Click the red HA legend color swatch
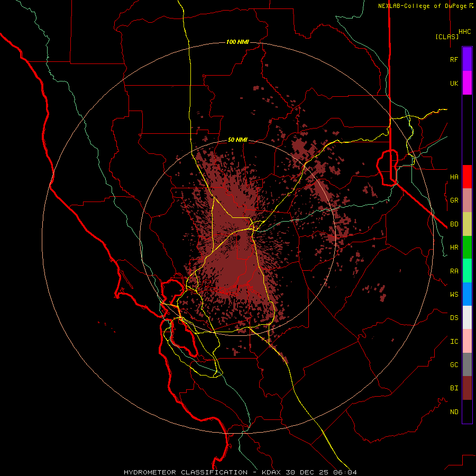This screenshot has width=476, height=476. pyautogui.click(x=467, y=177)
